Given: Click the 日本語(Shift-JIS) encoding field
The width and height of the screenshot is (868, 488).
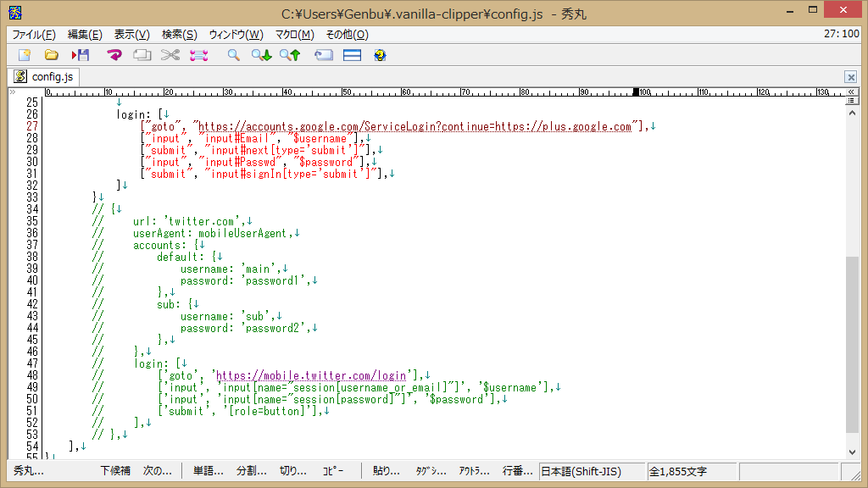Looking at the screenshot, I should pos(591,471).
